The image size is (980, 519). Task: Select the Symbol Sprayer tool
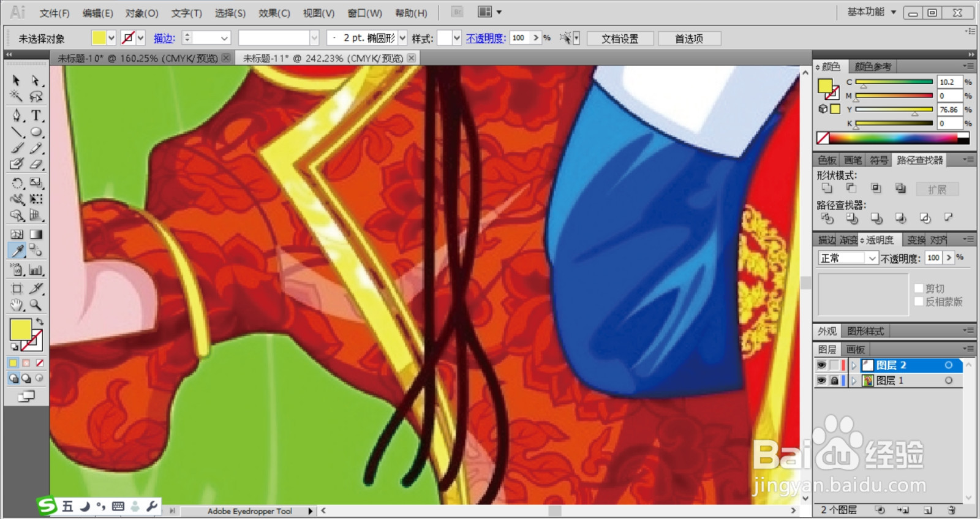coord(17,270)
